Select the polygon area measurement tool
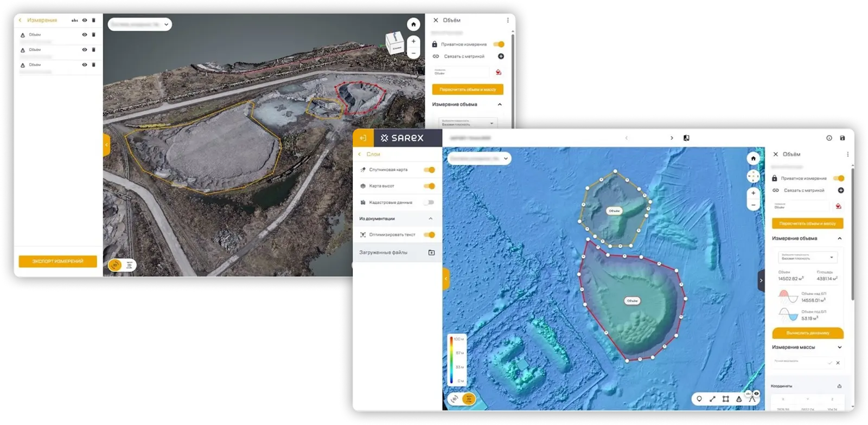Screen dimensions: 868x425 pos(725,399)
